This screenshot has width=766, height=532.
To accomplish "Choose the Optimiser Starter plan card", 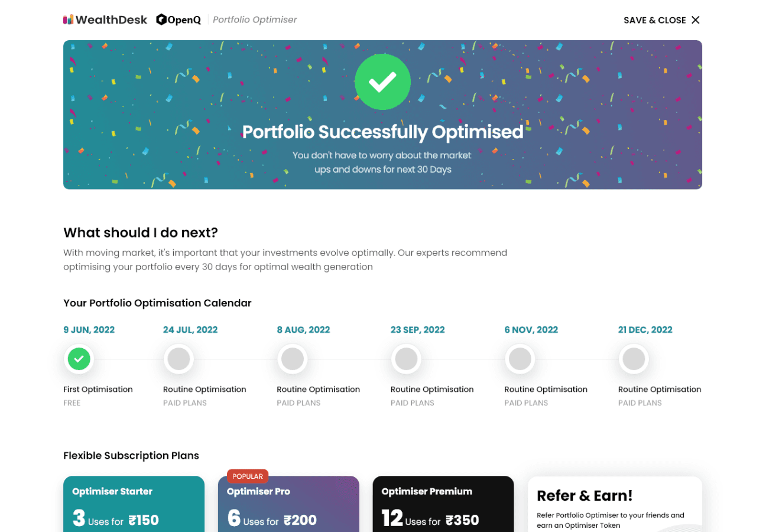I will pos(134,504).
